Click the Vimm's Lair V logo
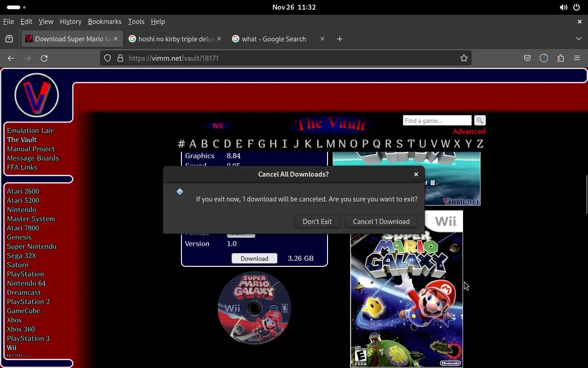 pos(37,95)
